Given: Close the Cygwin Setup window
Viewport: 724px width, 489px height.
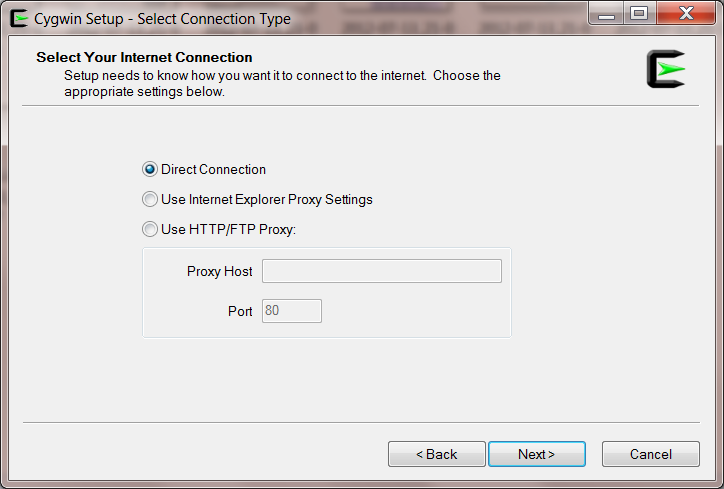Looking at the screenshot, I should 686,14.
